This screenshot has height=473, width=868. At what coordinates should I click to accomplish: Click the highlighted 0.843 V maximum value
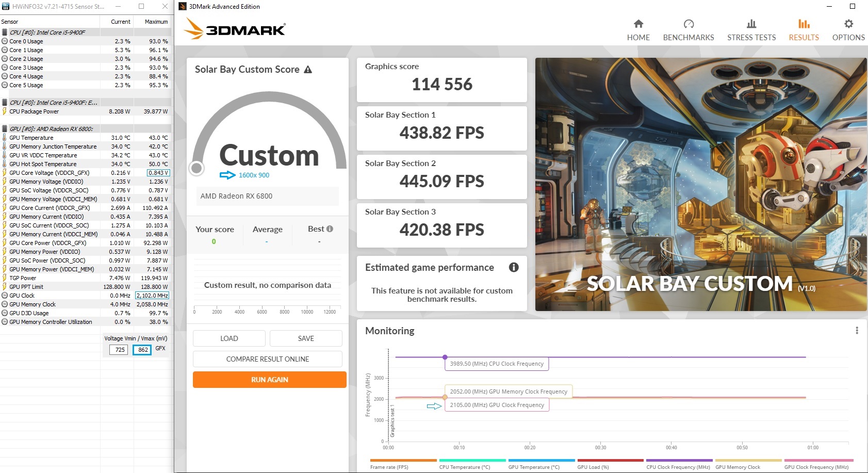coord(158,173)
